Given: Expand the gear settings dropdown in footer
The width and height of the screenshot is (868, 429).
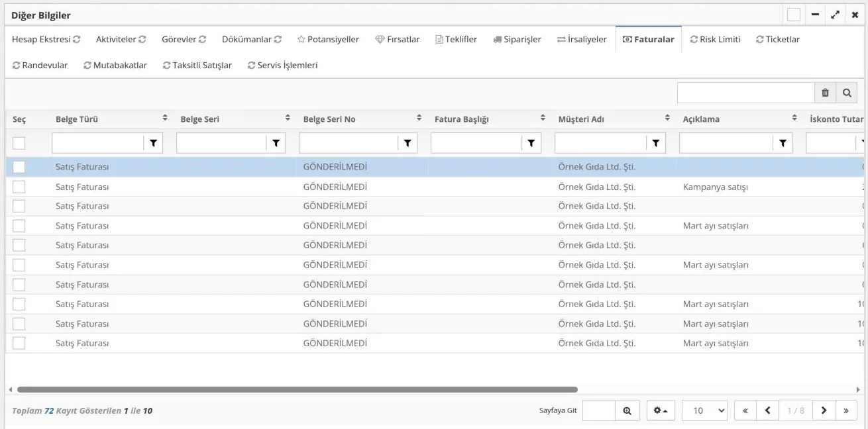Looking at the screenshot, I should click(661, 410).
